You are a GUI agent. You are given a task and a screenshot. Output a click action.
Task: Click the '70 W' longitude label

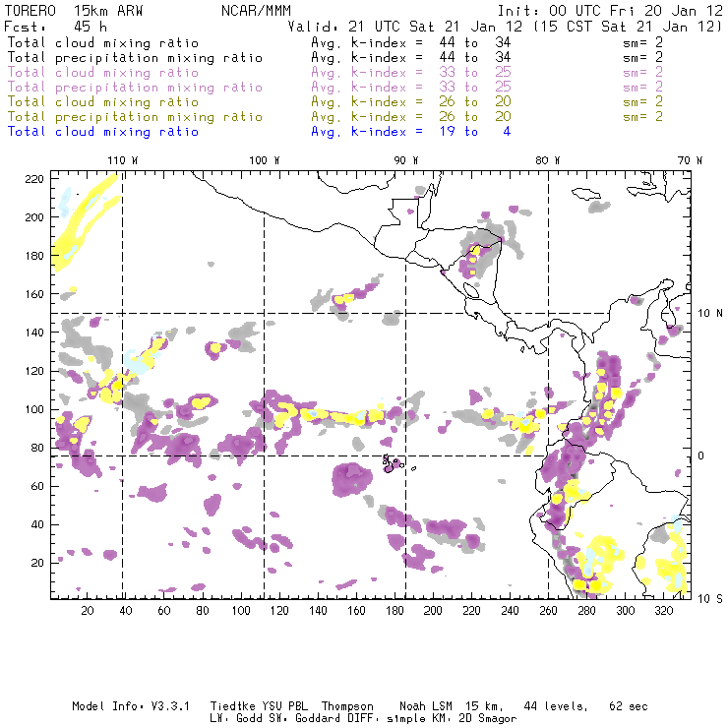[x=690, y=160]
